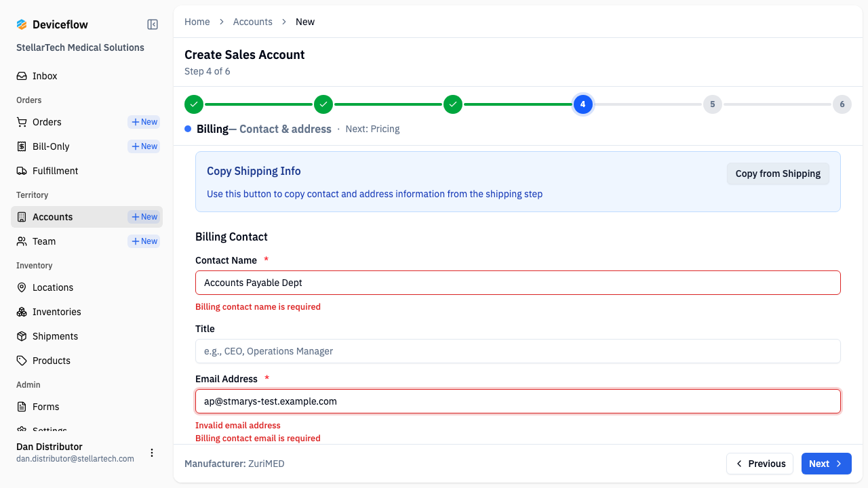
Task: Click the Shipments package icon
Action: click(22, 336)
